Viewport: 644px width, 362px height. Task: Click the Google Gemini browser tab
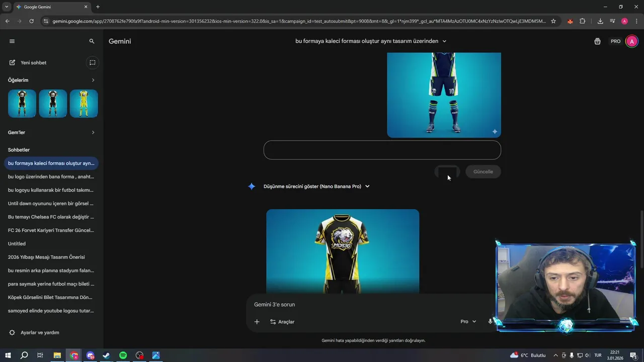52,7
